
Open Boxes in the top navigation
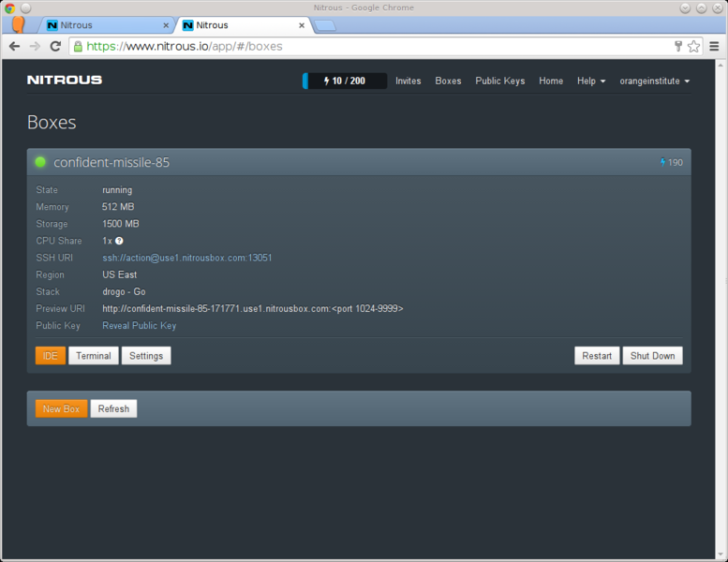(x=448, y=81)
